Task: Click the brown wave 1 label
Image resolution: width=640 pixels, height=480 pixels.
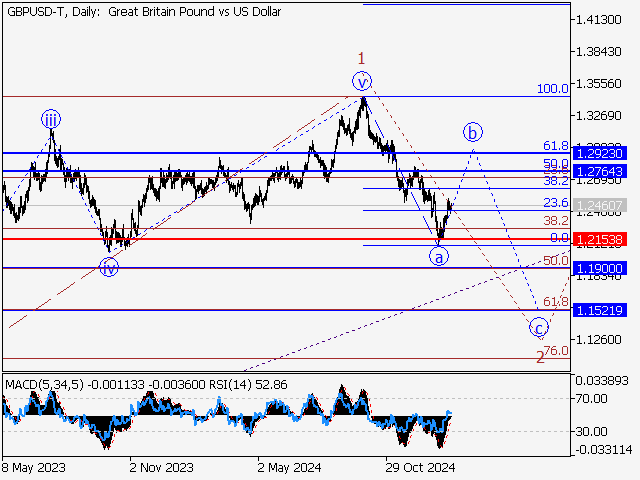Action: [x=362, y=59]
